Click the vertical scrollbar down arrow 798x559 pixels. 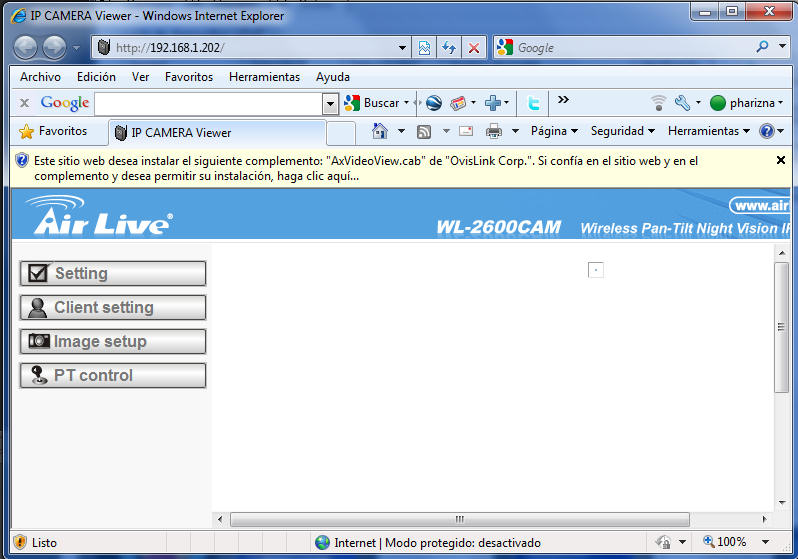(x=782, y=502)
